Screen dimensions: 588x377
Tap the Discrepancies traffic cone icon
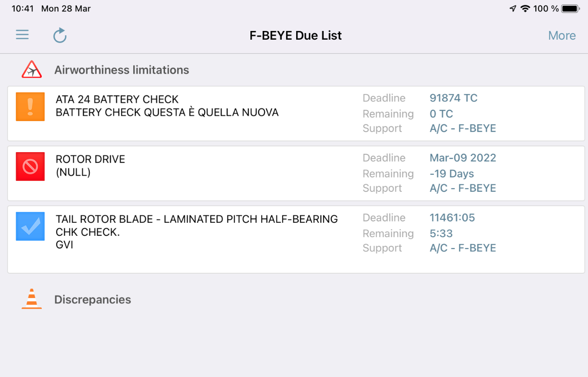32,299
